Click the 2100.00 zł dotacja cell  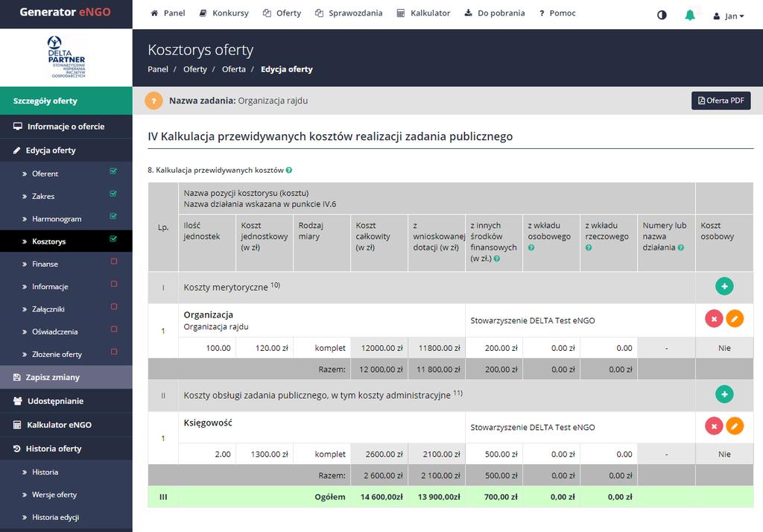[x=437, y=454]
